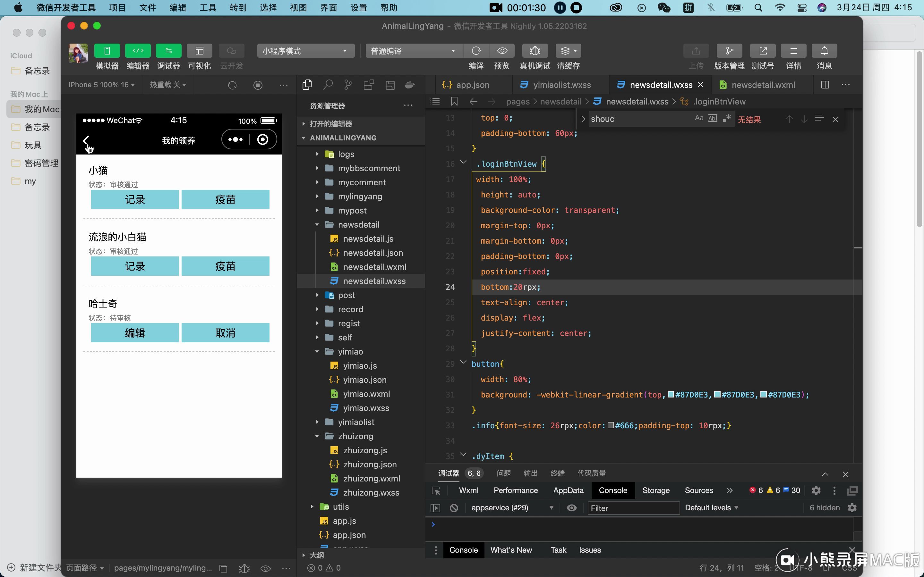Open search icon in explorer sidebar
This screenshot has width=924, height=577.
tap(328, 85)
